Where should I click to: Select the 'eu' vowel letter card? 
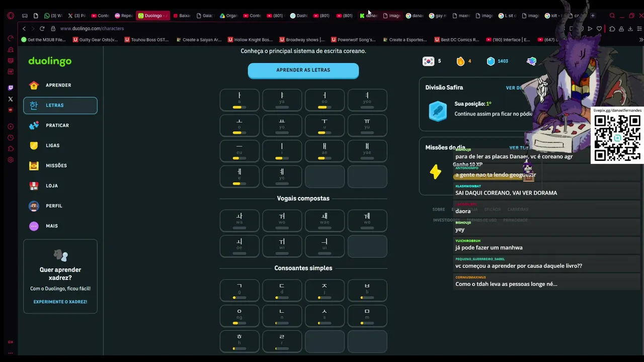click(239, 151)
